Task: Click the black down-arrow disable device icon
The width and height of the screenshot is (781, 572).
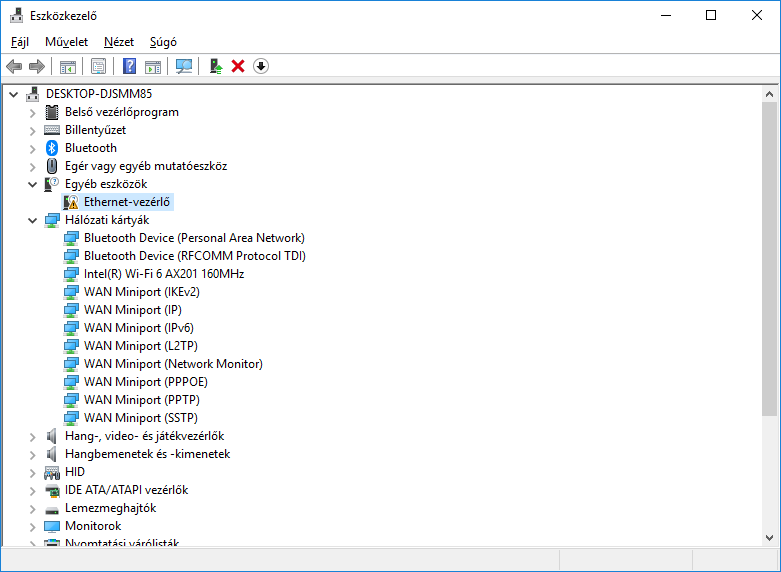Action: 261,66
